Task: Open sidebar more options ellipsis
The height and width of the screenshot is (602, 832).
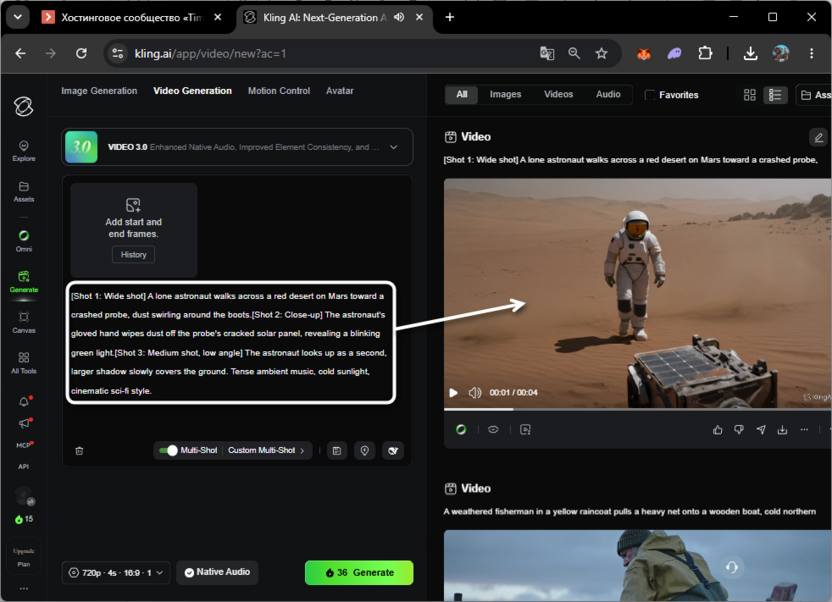Action: pos(23,588)
